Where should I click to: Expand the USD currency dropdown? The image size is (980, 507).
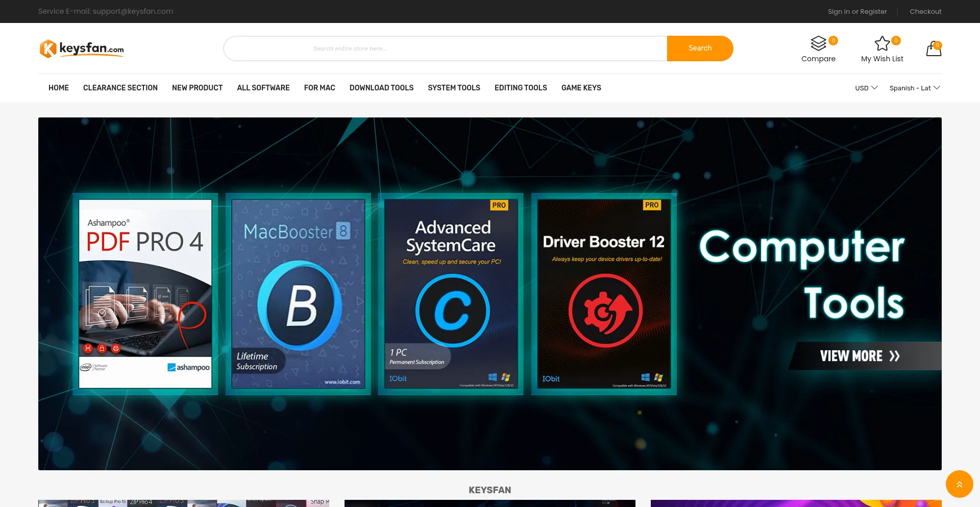point(866,88)
